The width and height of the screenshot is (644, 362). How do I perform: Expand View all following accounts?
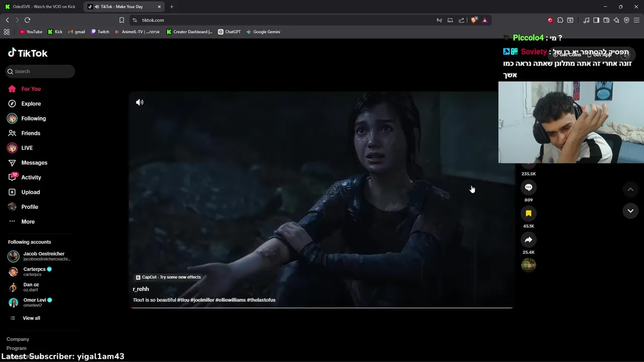[x=31, y=318]
